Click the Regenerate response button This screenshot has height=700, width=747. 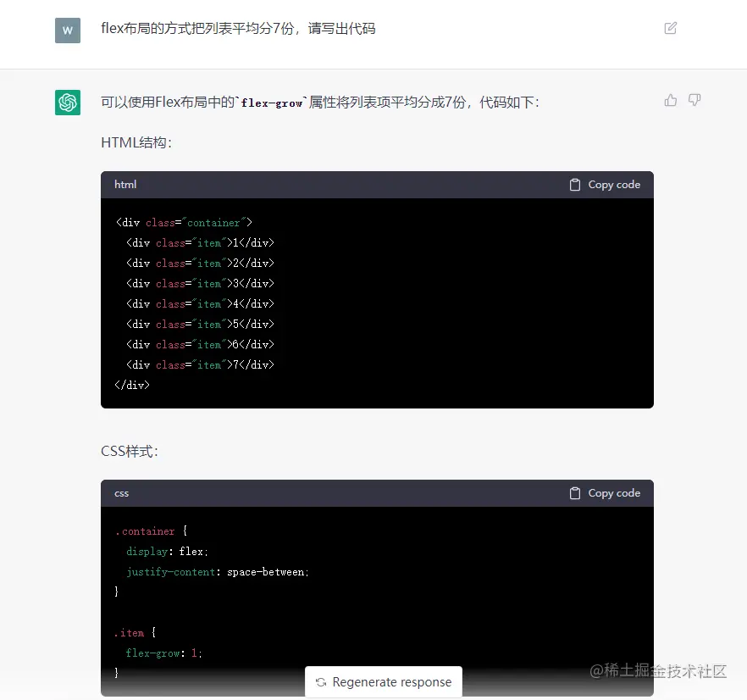pos(384,682)
